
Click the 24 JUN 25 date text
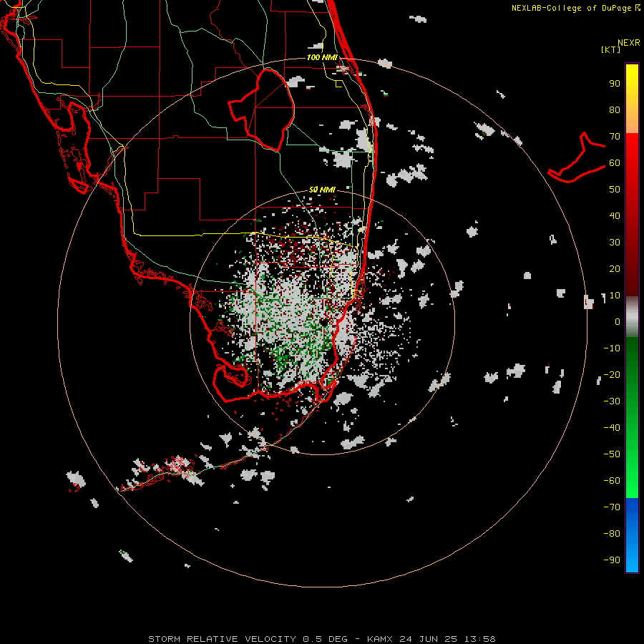[x=429, y=639]
